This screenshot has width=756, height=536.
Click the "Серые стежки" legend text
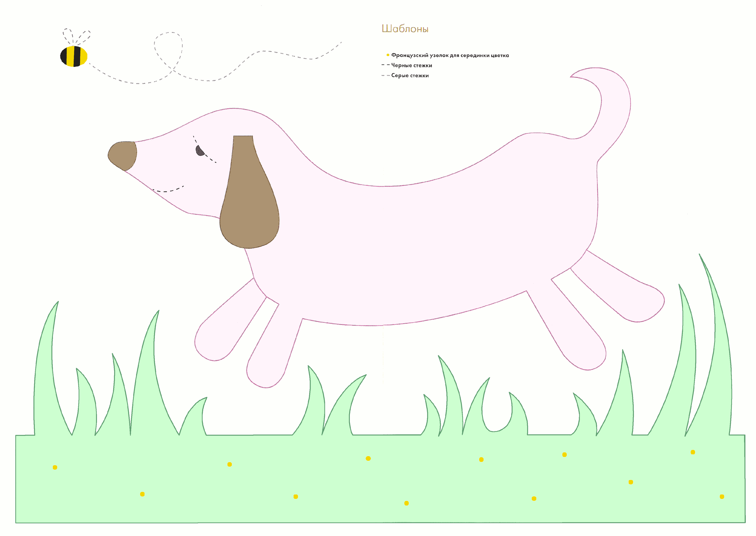click(410, 76)
